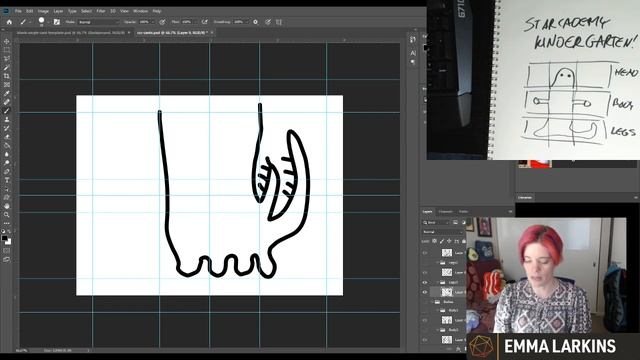Select the Frame tool
640x360 pixels.
(x=7, y=84)
